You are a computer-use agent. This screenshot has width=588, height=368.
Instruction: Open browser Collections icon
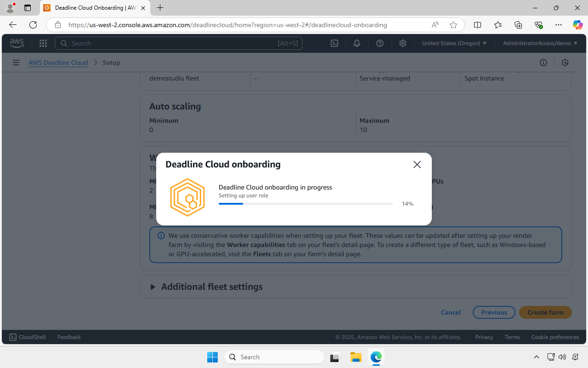click(518, 25)
